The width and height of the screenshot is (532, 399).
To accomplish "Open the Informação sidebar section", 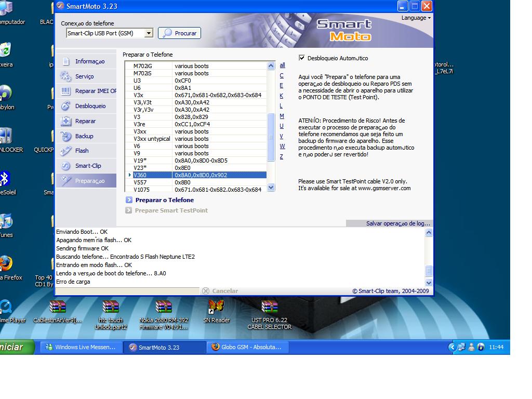I will click(86, 61).
